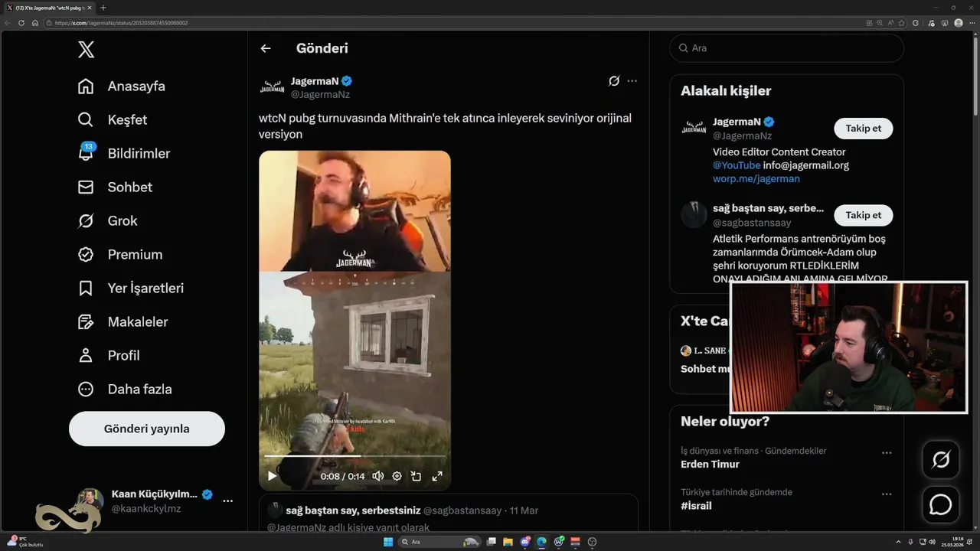
Task: Open the #İsrail trending topic
Action: coord(696,505)
